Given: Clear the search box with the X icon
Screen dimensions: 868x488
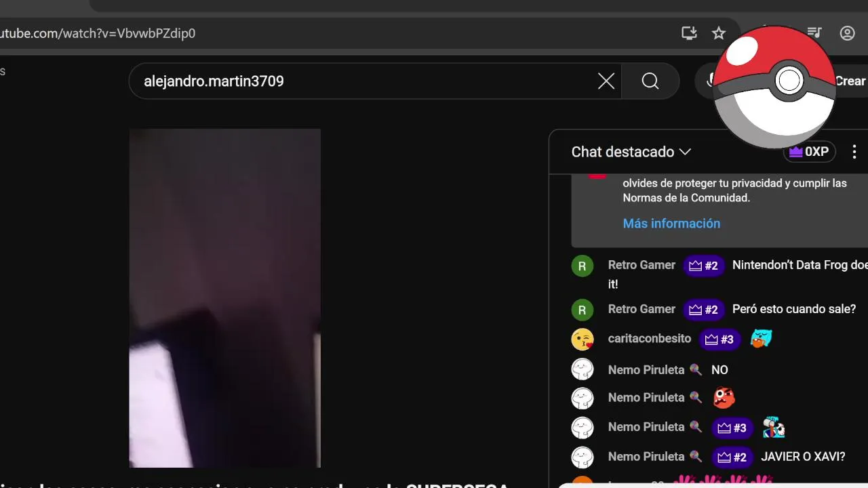Looking at the screenshot, I should 606,81.
